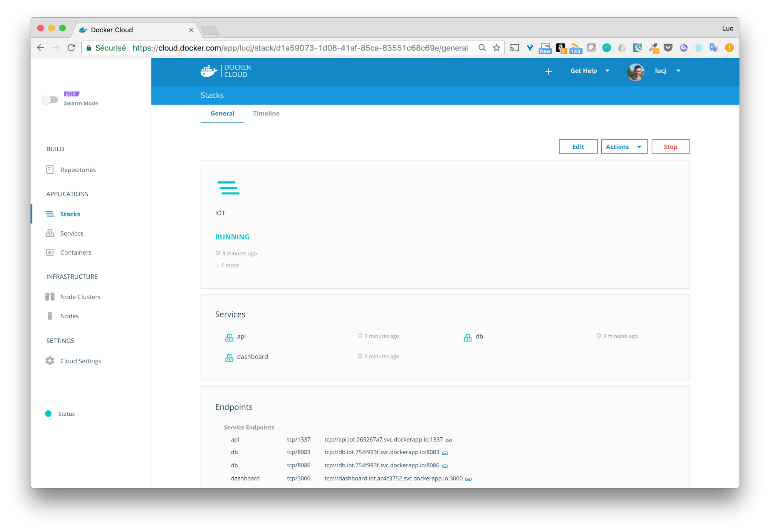770x532 pixels.
Task: Select the General tab
Action: pyautogui.click(x=222, y=113)
